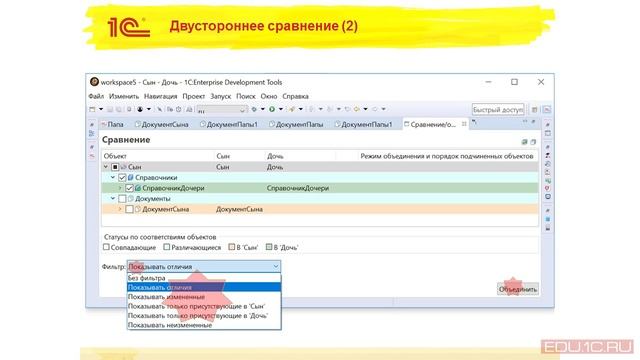The image size is (640, 360).
Task: Click the 'Режим объединения и порядок' column header
Action: point(447,156)
